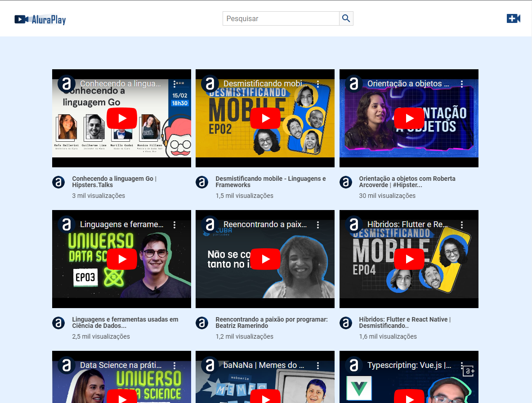This screenshot has height=403, width=532.
Task: Open options menu on Híbridos: Flutter embed
Action: tap(462, 224)
